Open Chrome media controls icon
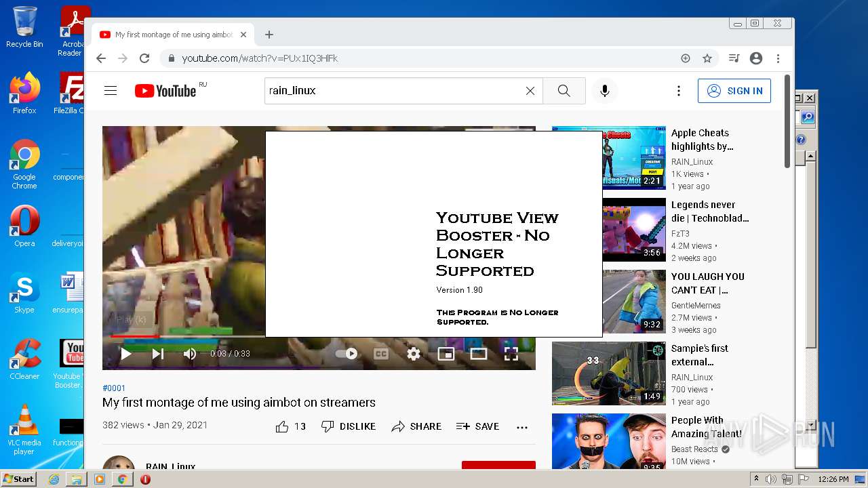 (x=734, y=58)
